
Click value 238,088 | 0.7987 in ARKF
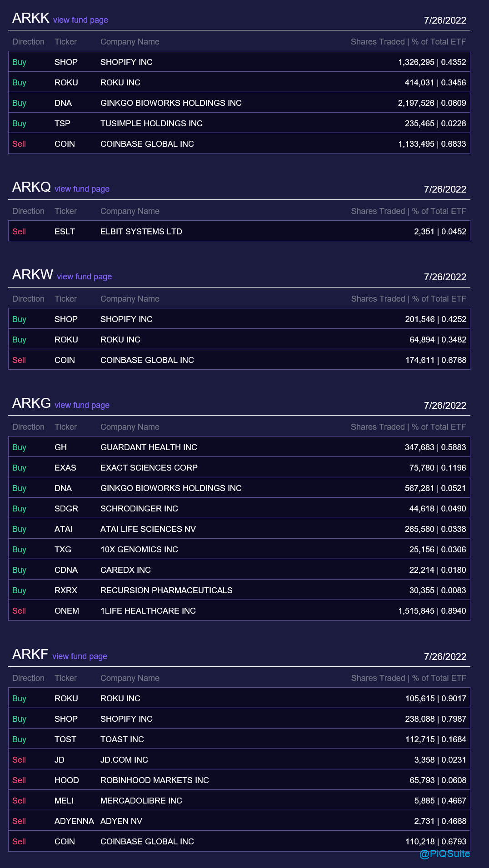(x=435, y=719)
